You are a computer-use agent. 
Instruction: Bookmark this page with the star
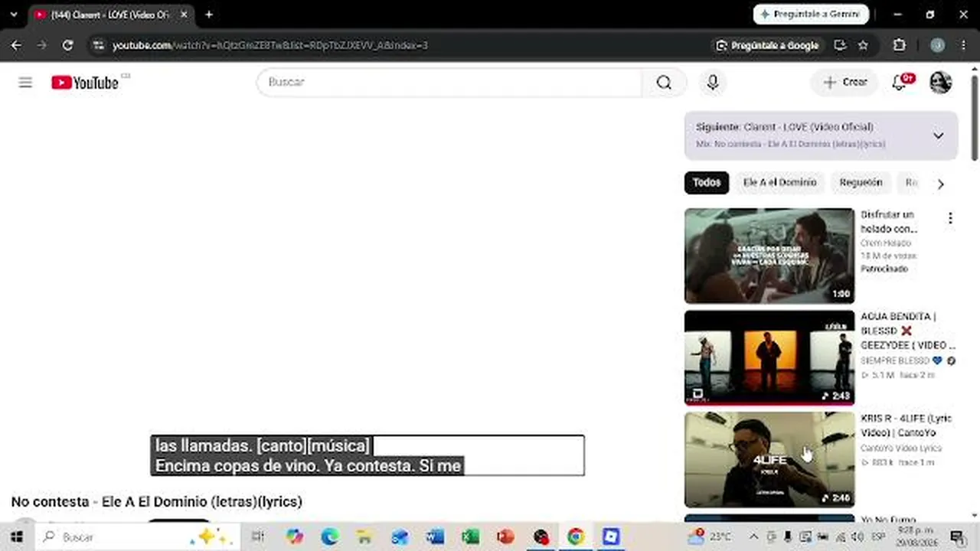[x=863, y=45]
